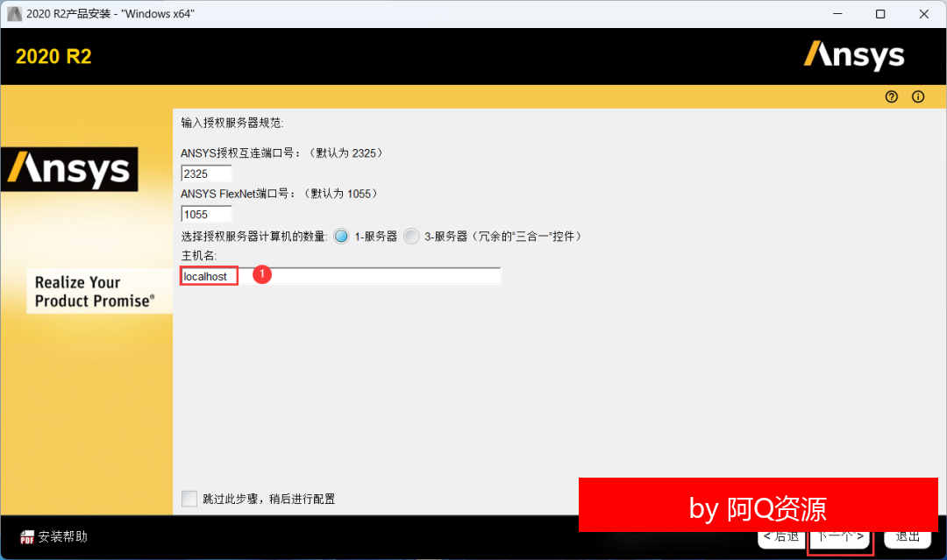Click the Ansys logo in left sidebar
Screen dimensions: 947x560
pos(69,169)
